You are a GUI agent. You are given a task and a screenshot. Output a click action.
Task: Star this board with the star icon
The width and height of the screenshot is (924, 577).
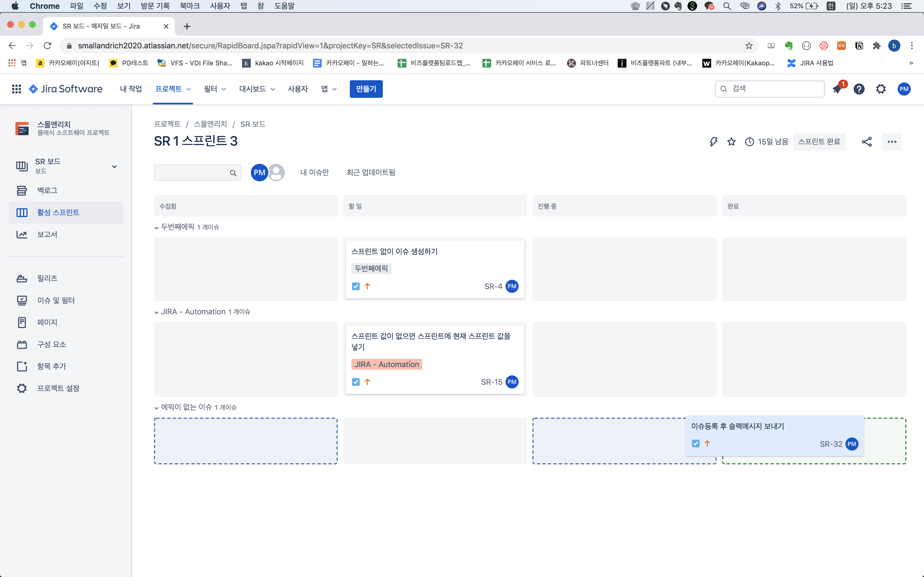(731, 142)
